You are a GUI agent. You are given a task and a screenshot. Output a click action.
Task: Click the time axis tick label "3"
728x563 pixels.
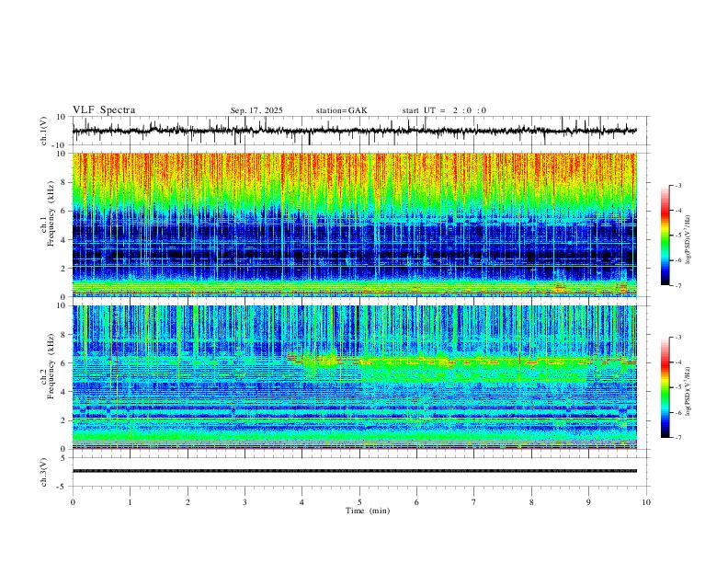click(245, 502)
